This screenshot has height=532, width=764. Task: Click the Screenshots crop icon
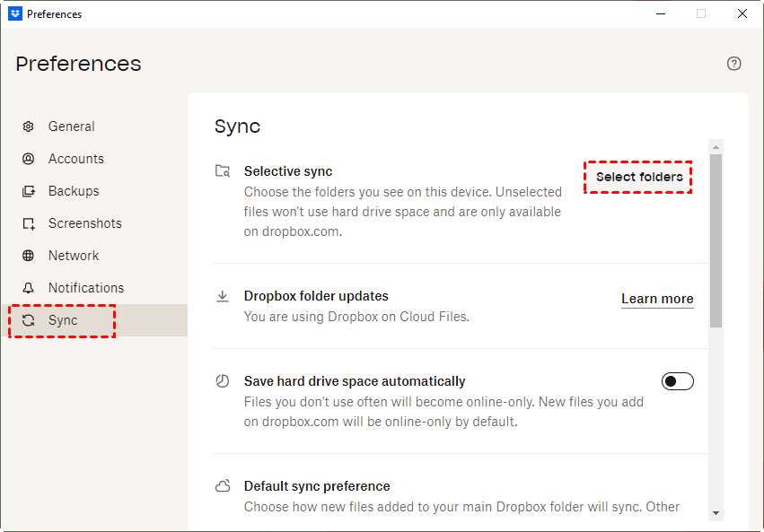click(x=29, y=223)
